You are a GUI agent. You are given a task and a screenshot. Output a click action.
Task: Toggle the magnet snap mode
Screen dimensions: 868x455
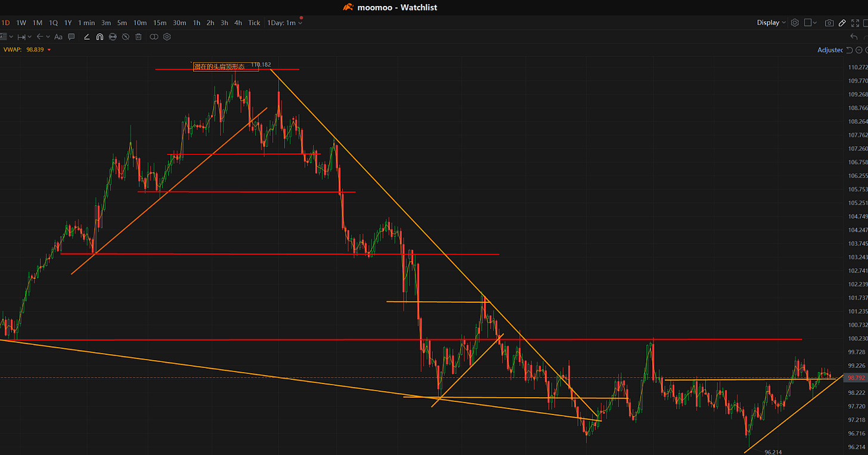click(100, 36)
